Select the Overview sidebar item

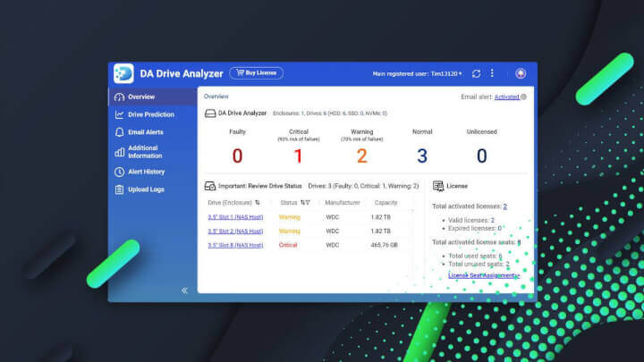click(x=153, y=97)
